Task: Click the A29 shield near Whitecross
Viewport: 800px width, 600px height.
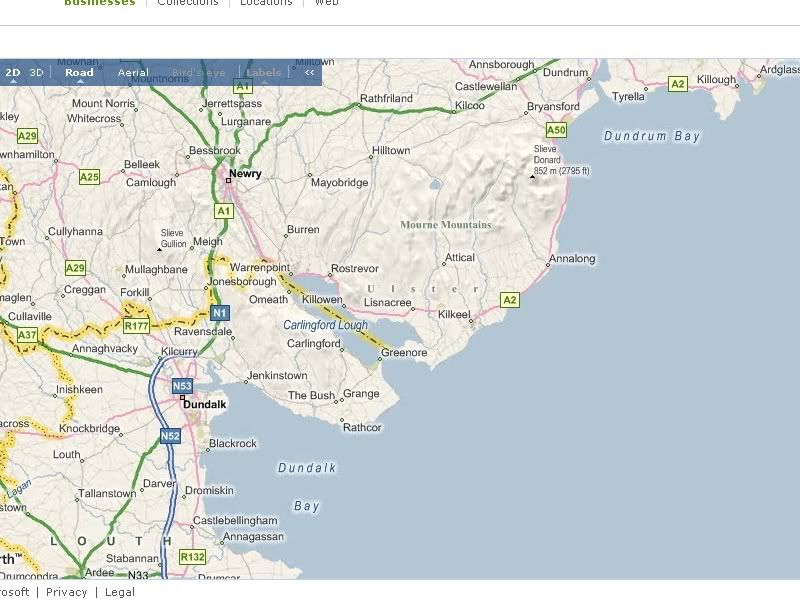Action: point(27,136)
